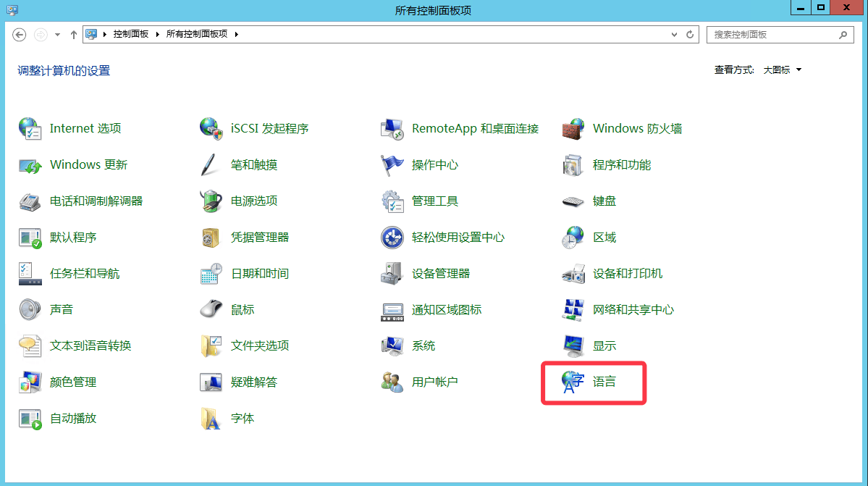The width and height of the screenshot is (868, 486).
Task: Click the 调整计算机的设置 heading
Action: click(64, 71)
